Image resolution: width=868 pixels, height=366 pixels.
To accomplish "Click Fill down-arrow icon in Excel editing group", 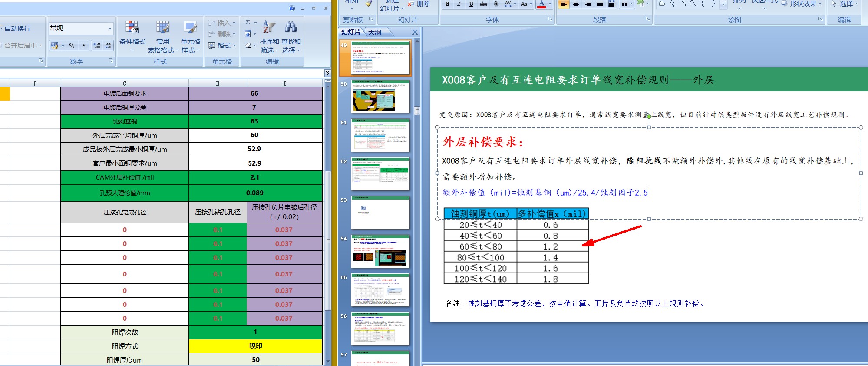I will [248, 34].
